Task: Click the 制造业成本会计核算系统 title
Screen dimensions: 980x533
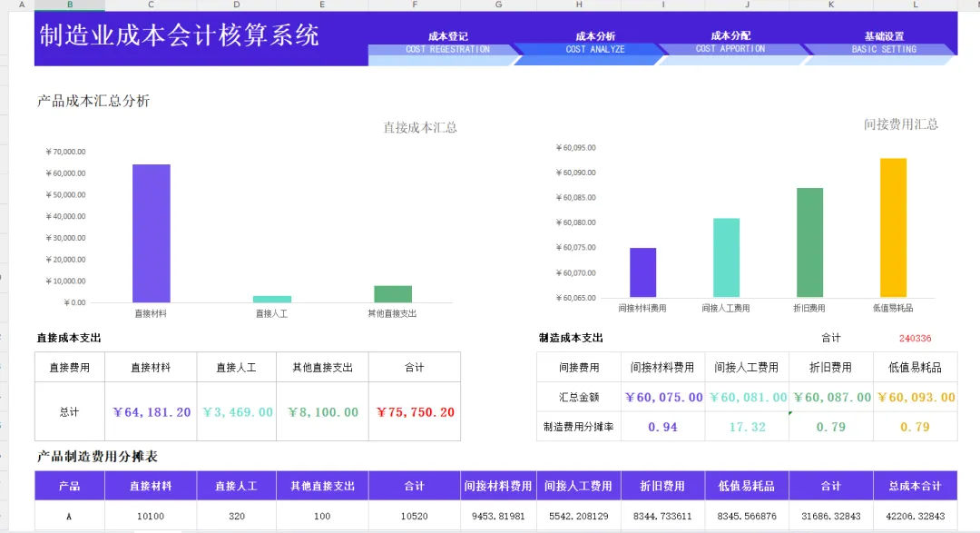Action: click(180, 35)
